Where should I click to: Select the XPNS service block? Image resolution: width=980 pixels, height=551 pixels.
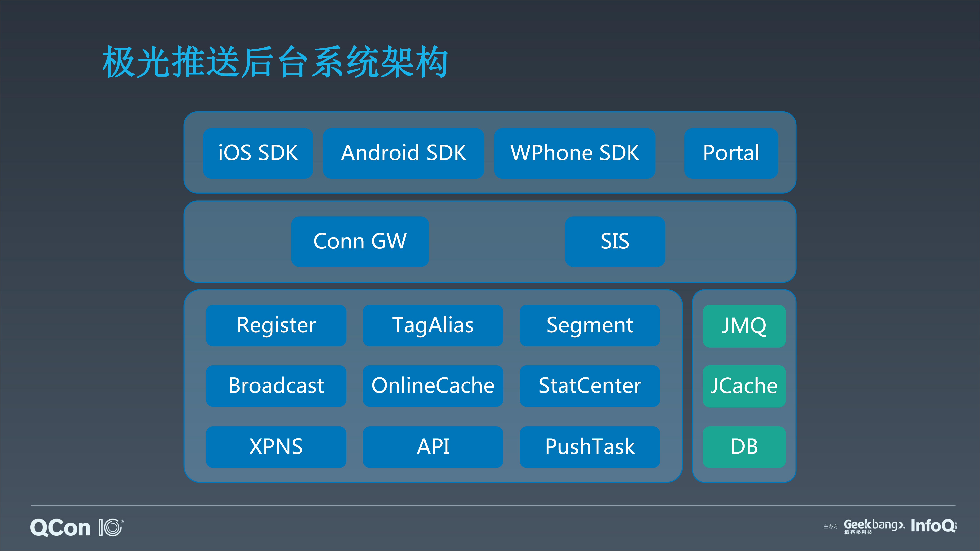pos(276,447)
